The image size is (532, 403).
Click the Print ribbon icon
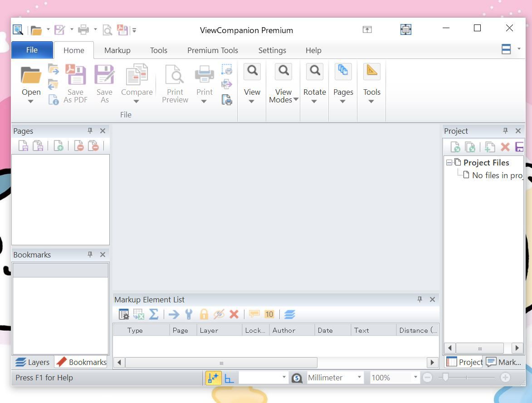204,74
